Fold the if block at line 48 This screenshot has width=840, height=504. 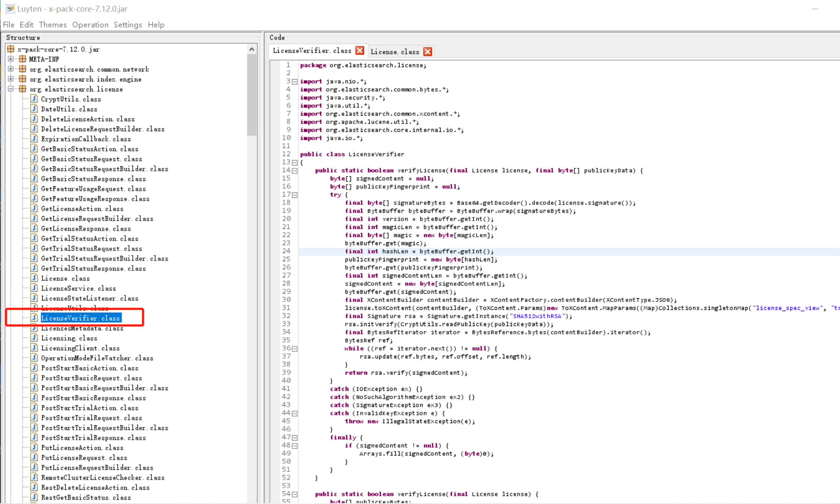point(295,446)
